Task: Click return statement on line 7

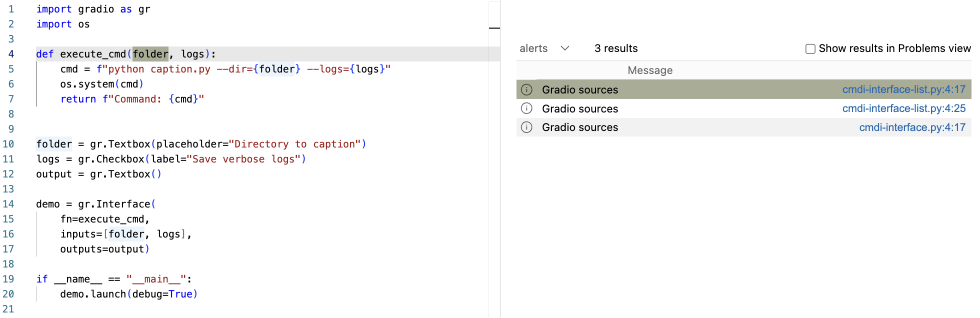Action: click(132, 99)
